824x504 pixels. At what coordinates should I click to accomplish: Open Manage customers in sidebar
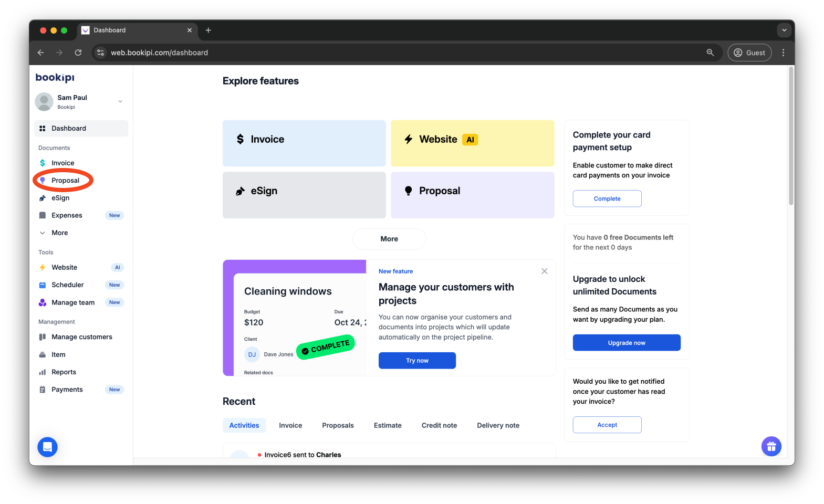[x=81, y=337]
